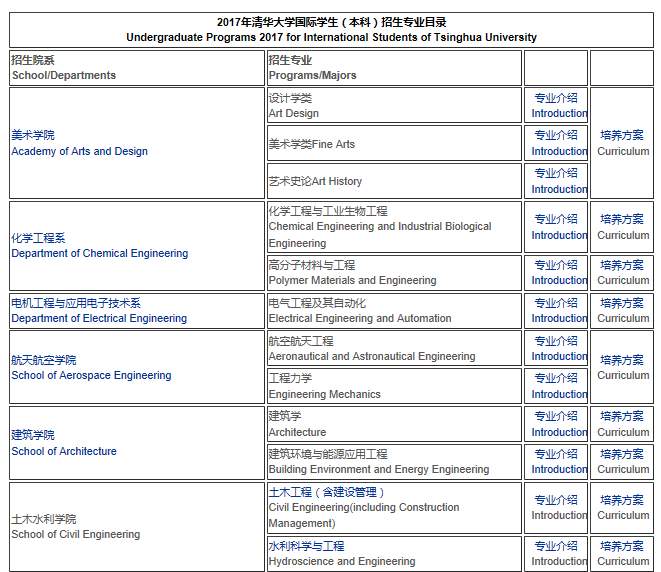Click the Undergraduate Programs 2017 title text

tap(331, 38)
